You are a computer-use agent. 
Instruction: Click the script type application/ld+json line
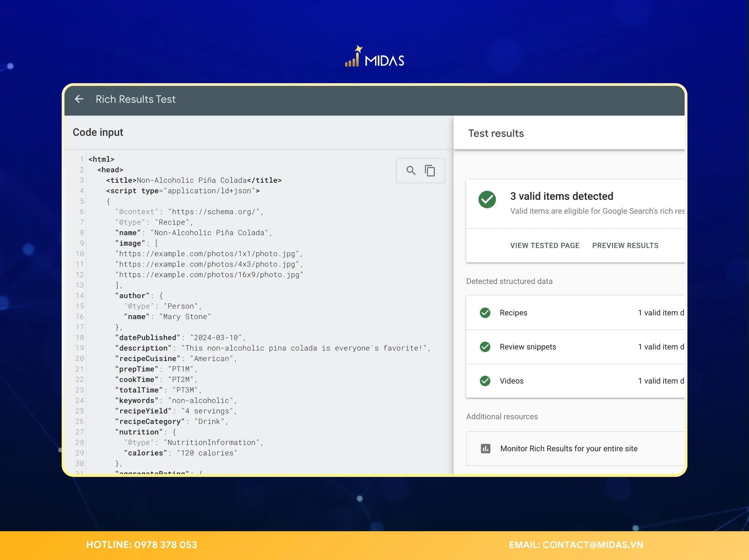point(183,191)
